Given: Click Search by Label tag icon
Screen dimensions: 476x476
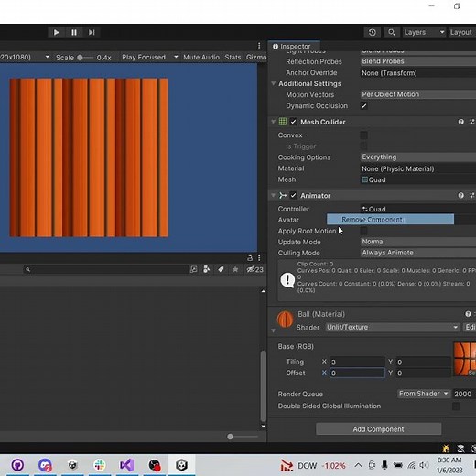Looking at the screenshot, I should coord(221,269).
